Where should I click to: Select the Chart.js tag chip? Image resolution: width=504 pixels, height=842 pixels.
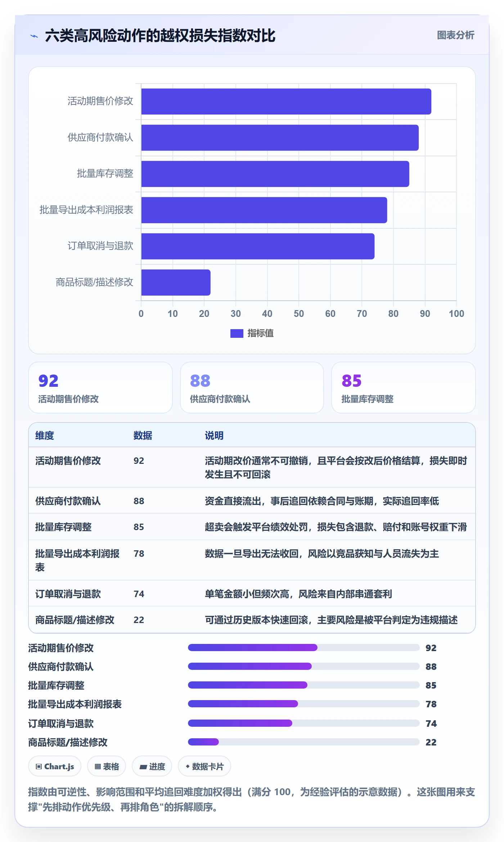pos(55,766)
